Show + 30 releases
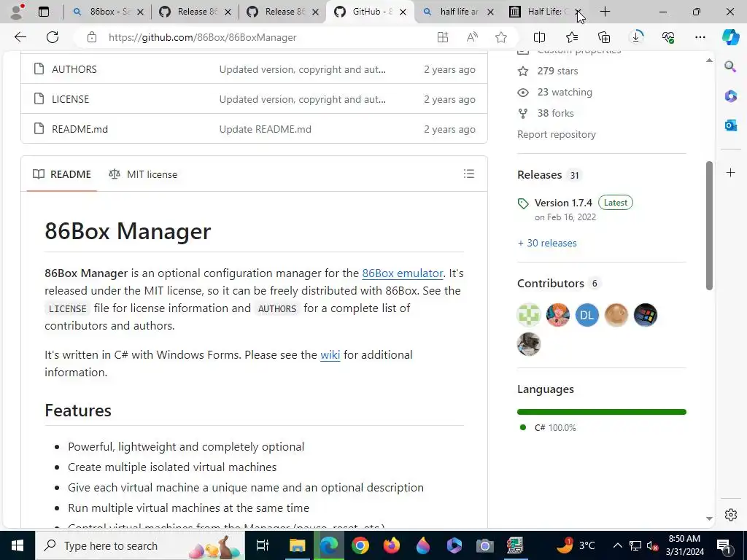 547,243
